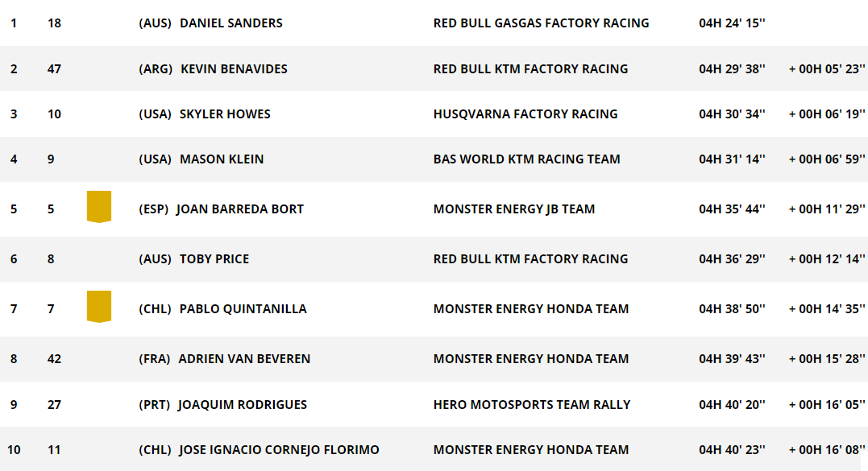The height and width of the screenshot is (471, 868).
Task: Open Daniel Sanders rider name
Action: click(x=230, y=23)
